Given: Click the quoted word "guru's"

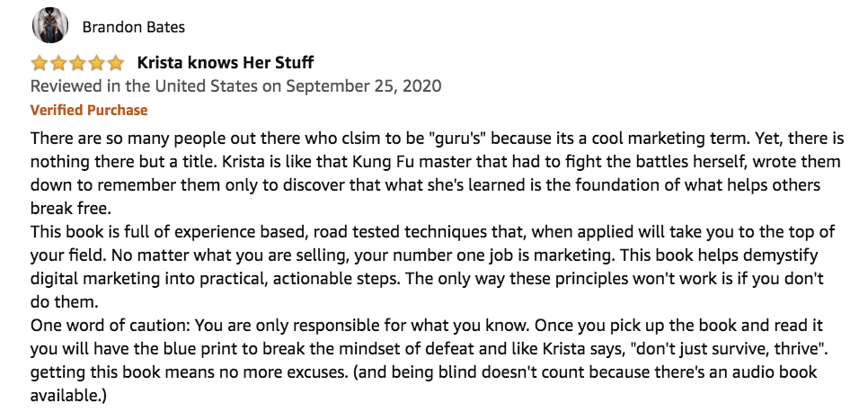Looking at the screenshot, I should (458, 140).
